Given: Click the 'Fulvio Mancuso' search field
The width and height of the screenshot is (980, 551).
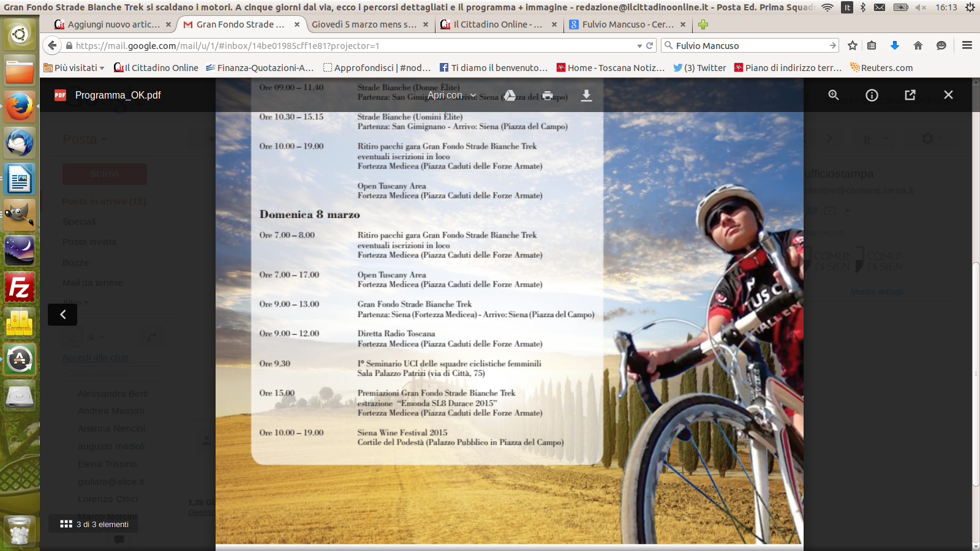Looking at the screenshot, I should tap(750, 46).
